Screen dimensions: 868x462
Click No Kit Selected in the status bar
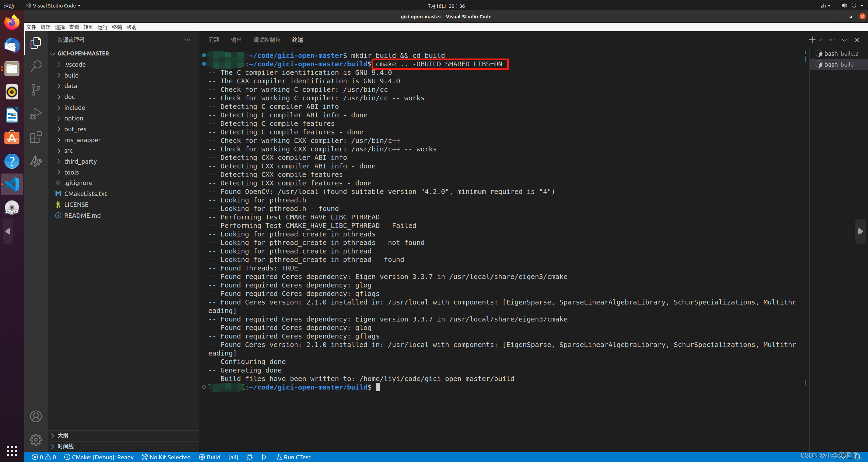(166, 457)
